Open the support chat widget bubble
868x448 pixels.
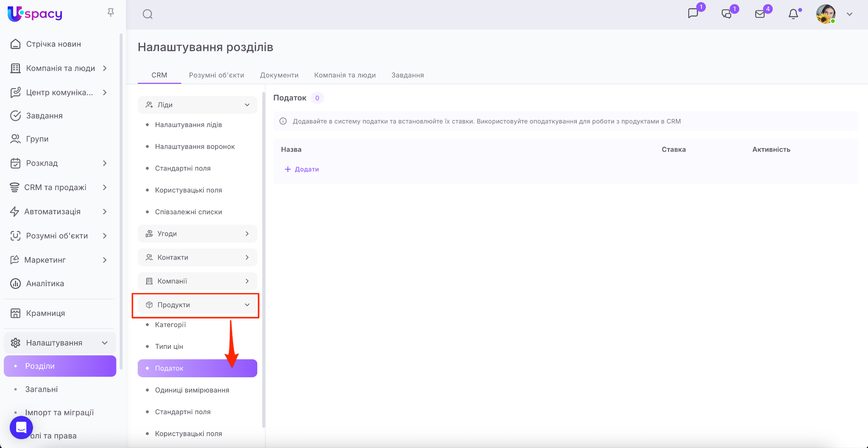pyautogui.click(x=21, y=427)
